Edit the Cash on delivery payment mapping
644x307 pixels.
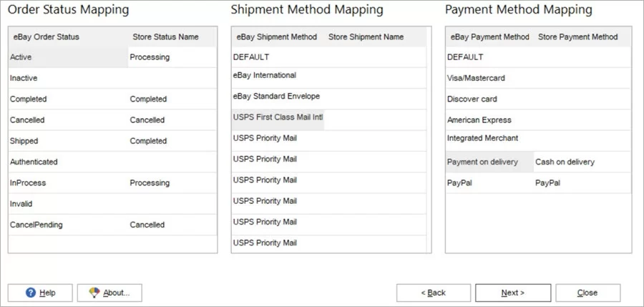tap(581, 162)
